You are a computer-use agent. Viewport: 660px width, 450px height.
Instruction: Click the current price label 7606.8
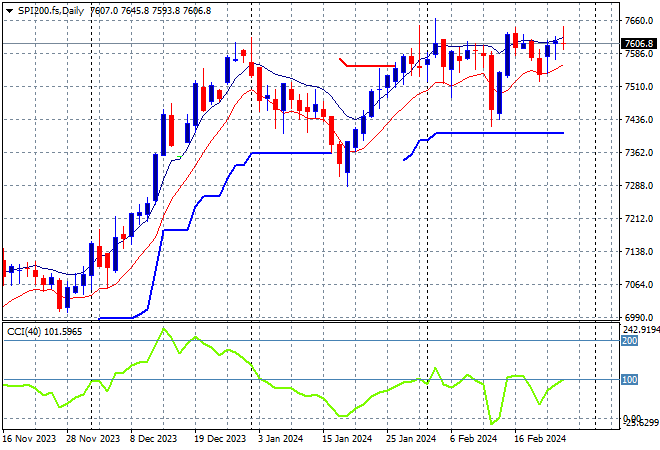(x=639, y=44)
